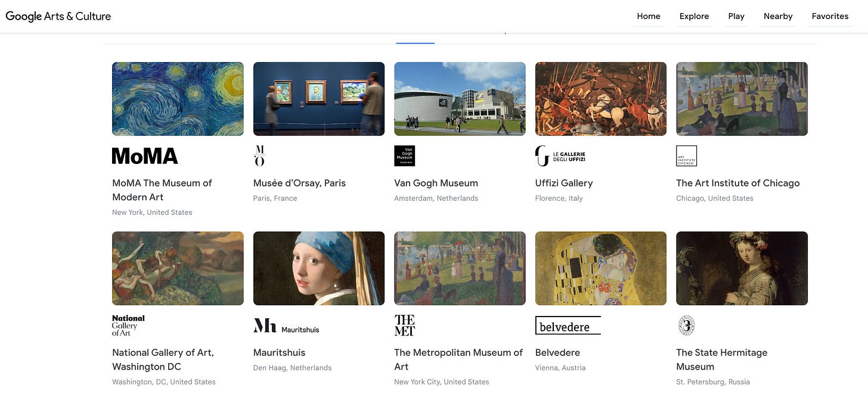Click the belvedere boxed logo

click(x=568, y=325)
